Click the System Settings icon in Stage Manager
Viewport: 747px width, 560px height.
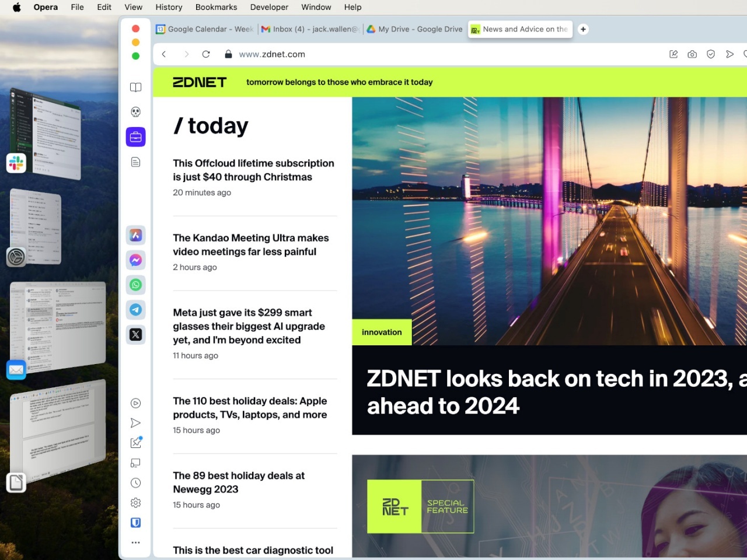click(x=16, y=257)
